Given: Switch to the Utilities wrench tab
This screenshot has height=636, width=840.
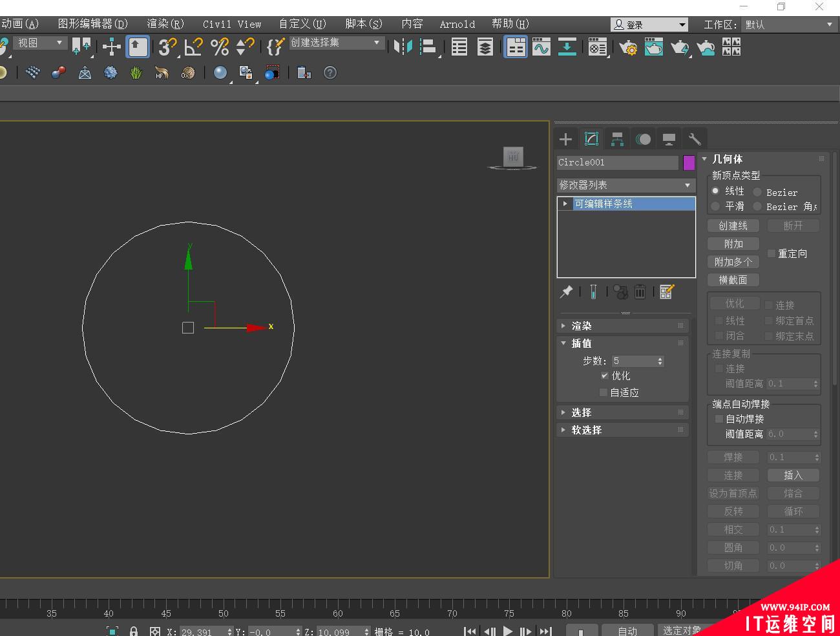Looking at the screenshot, I should 695,138.
